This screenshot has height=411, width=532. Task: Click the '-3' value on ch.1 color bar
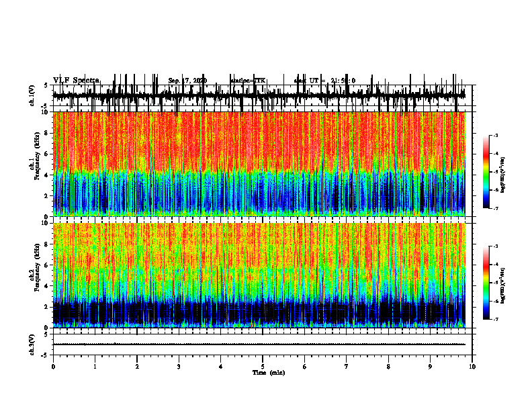[x=495, y=135]
